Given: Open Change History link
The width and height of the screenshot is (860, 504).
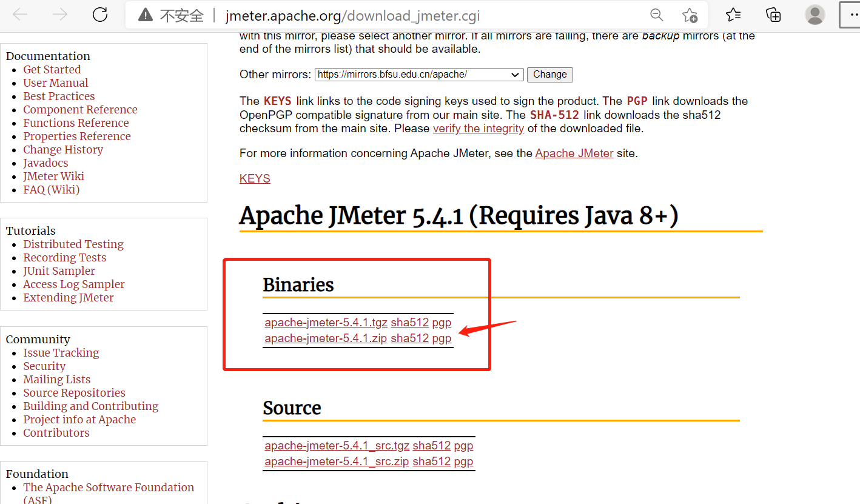Looking at the screenshot, I should pyautogui.click(x=63, y=150).
